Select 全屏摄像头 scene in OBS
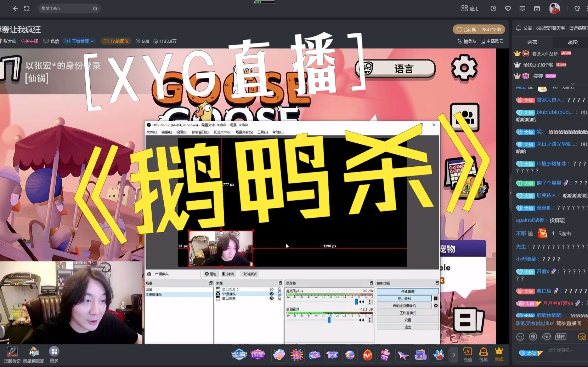The width and height of the screenshot is (588, 367). coord(179,294)
